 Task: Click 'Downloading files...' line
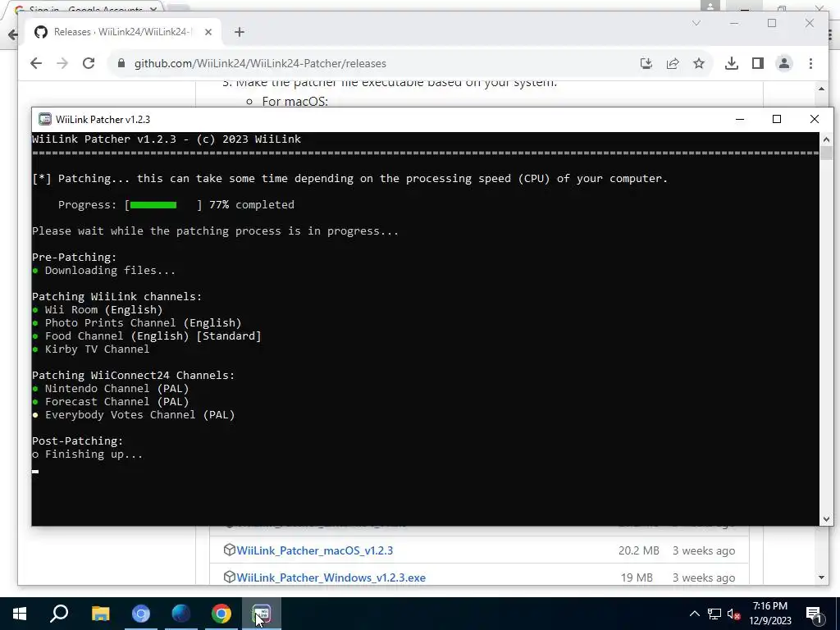click(110, 271)
